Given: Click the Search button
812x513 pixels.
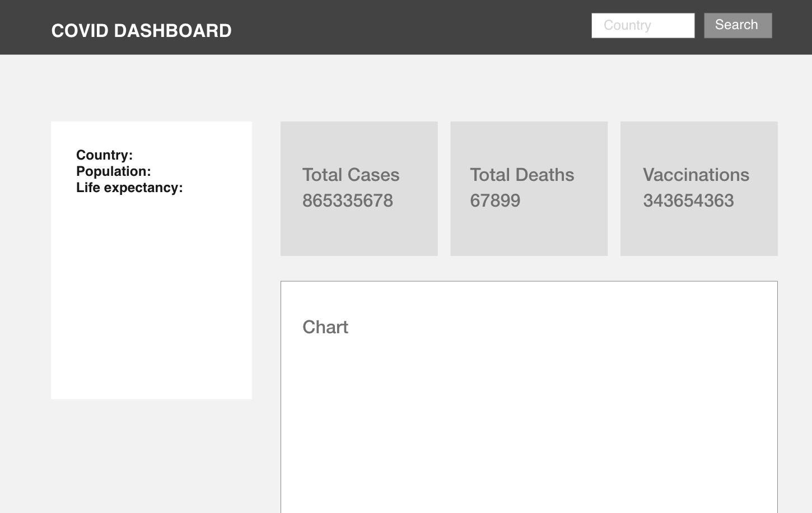Looking at the screenshot, I should tap(737, 25).
